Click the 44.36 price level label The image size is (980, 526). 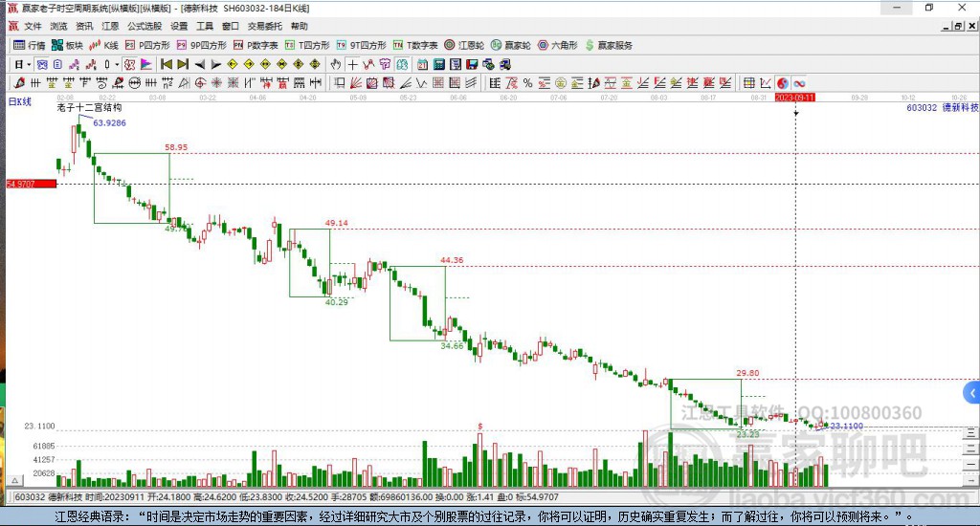452,260
